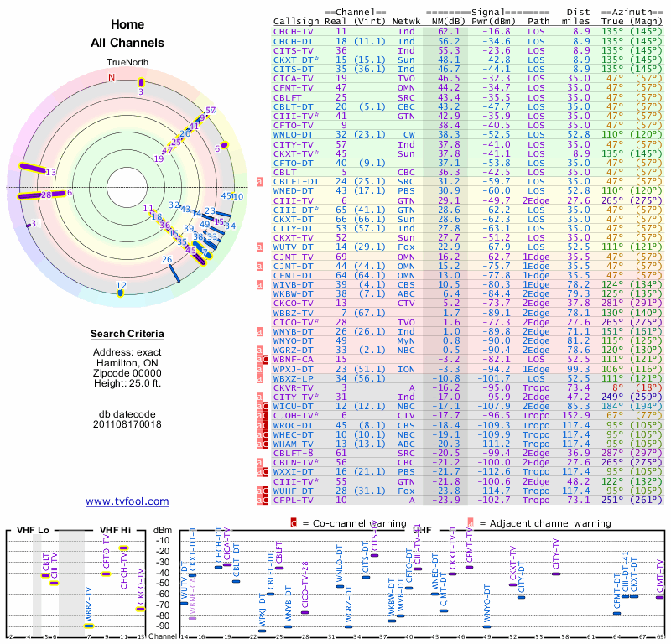Click adjacent-channel warning icon beside WNYB-DT
This screenshot has height=644, width=671.
click(259, 331)
